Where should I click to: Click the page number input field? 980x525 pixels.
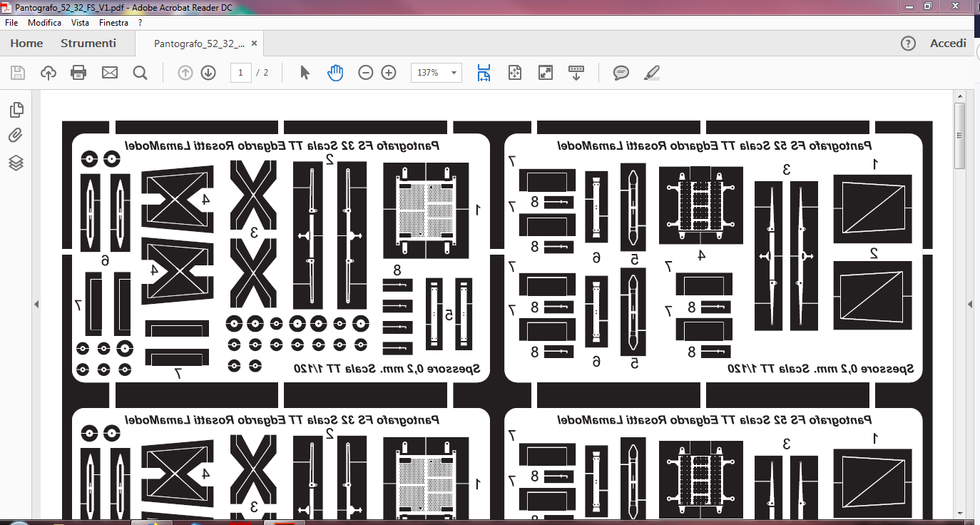tap(241, 73)
